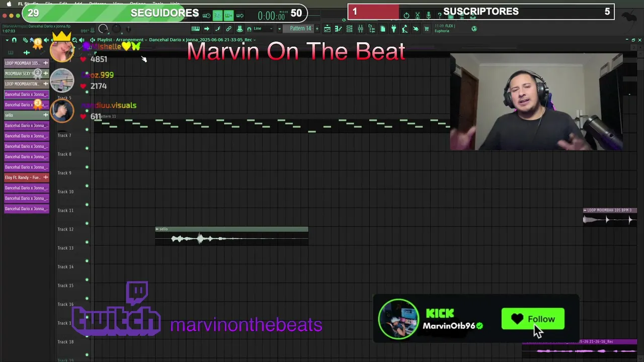Viewport: 644px width, 362px height.
Task: Toggle the Track 14 mute dot
Action: [87, 280]
